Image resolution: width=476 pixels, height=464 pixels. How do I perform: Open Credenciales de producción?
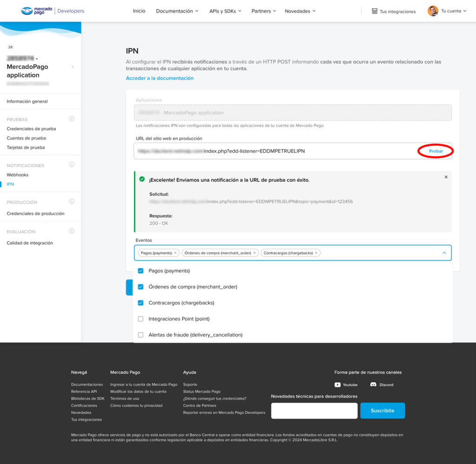click(x=35, y=213)
